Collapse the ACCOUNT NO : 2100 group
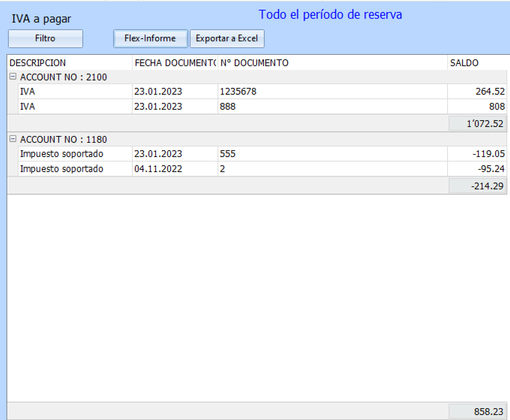 point(13,76)
